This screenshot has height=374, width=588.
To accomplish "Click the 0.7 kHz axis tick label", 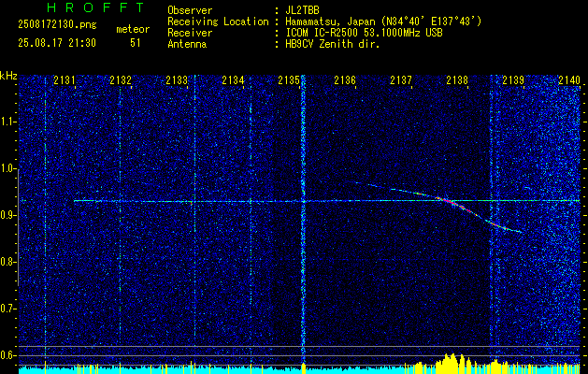I will [x=7, y=309].
